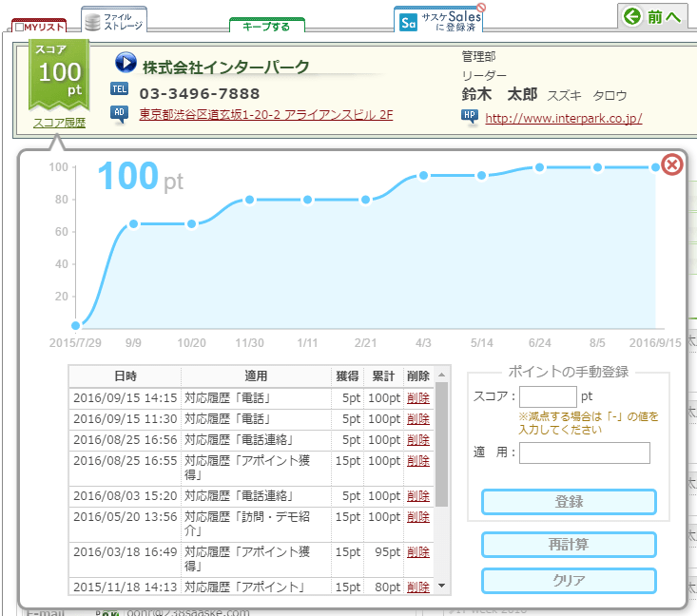Click the chart point at 4/3
This screenshot has width=697, height=616.
tap(424, 176)
